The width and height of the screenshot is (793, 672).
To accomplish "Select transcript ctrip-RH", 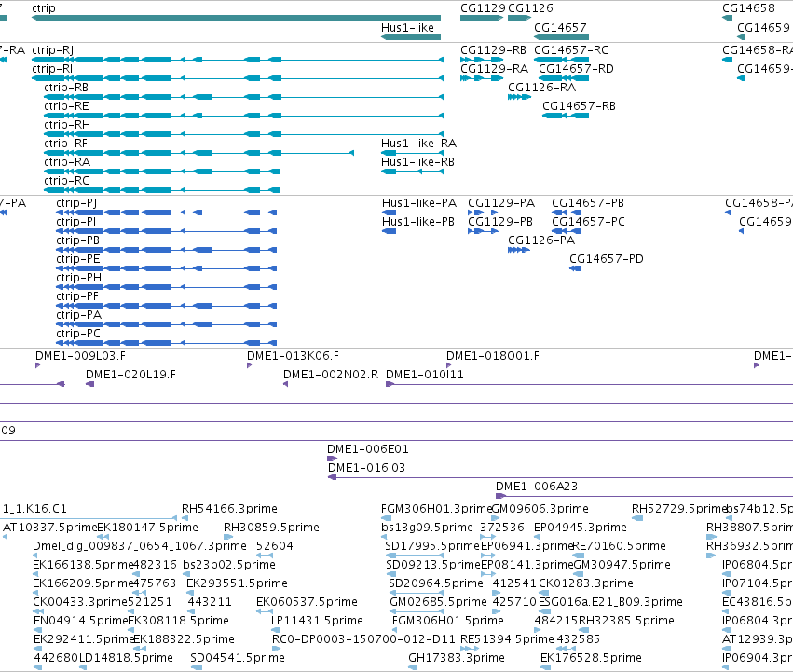I will tap(244, 134).
